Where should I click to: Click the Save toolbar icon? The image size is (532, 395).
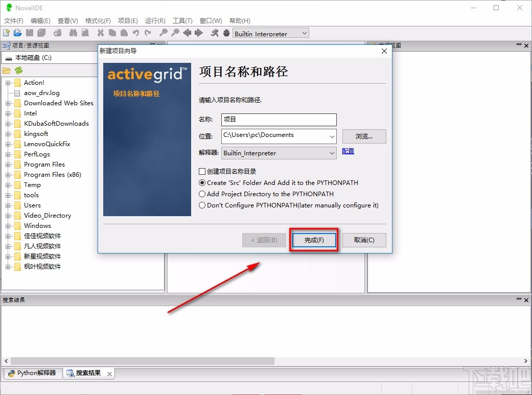click(30, 33)
